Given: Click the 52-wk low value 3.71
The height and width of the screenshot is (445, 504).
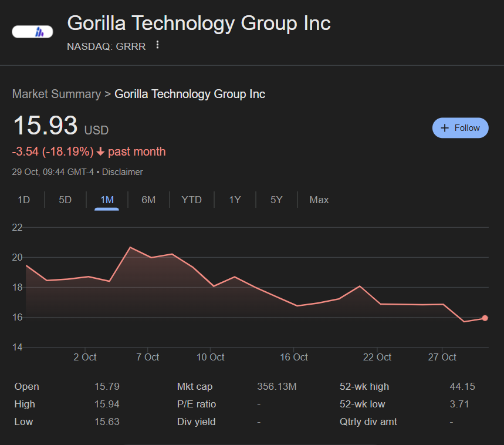Looking at the screenshot, I should (459, 404).
